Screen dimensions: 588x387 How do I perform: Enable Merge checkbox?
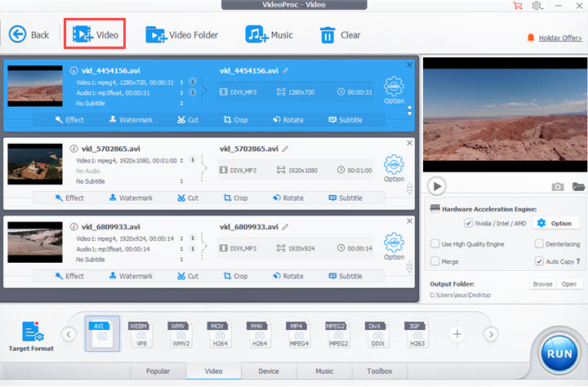click(435, 261)
